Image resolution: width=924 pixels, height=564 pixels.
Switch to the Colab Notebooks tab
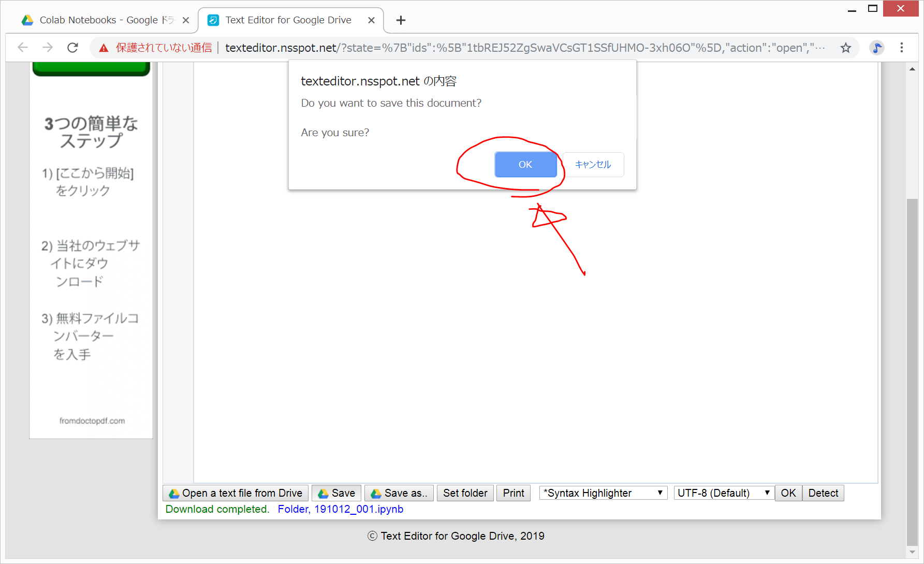(98, 20)
